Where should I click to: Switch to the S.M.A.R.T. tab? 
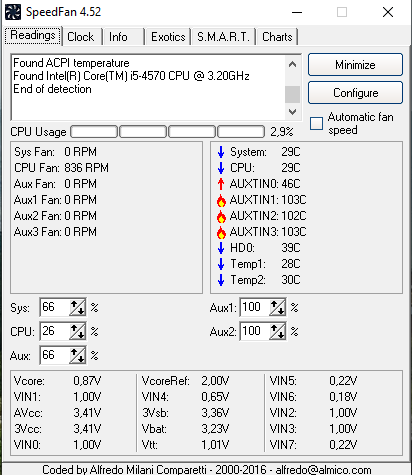223,37
